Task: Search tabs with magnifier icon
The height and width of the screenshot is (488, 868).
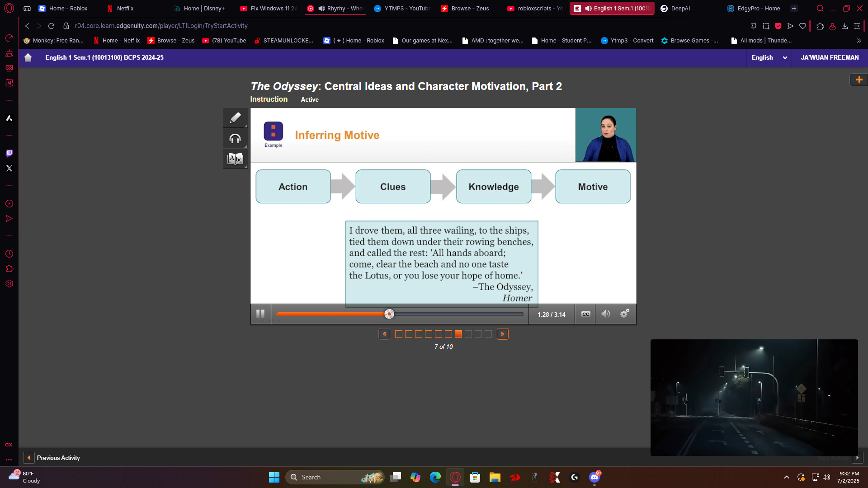Action: click(x=820, y=8)
